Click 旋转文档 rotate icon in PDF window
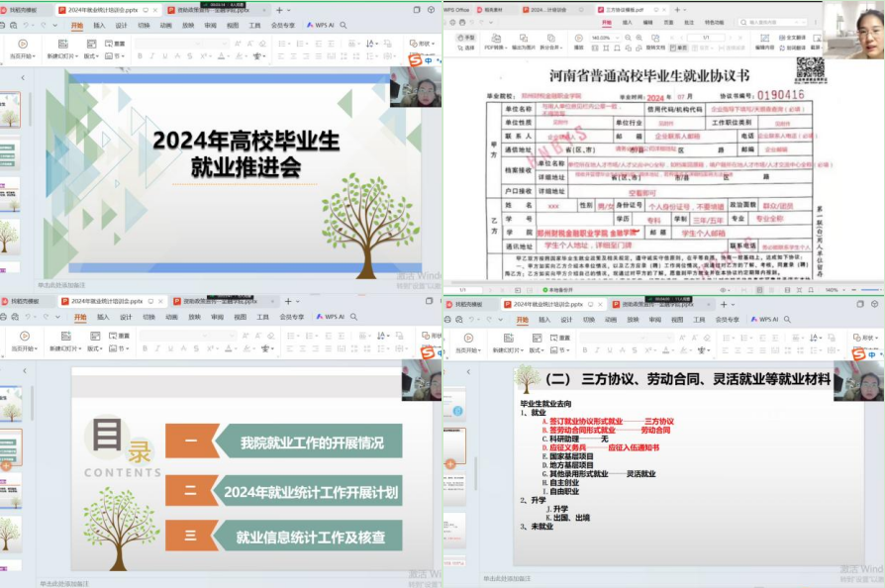This screenshot has height=588, width=885. (655, 38)
